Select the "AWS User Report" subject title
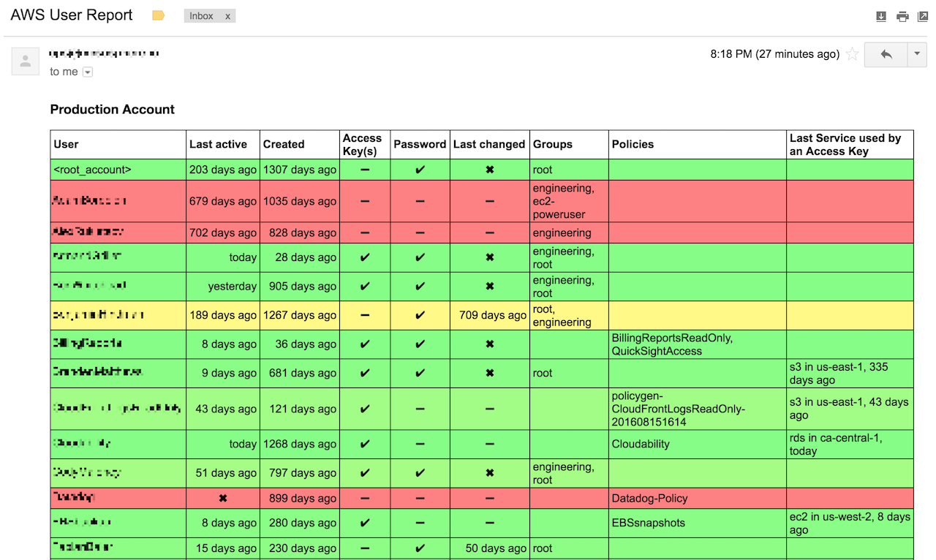This screenshot has width=936, height=560. pyautogui.click(x=72, y=15)
